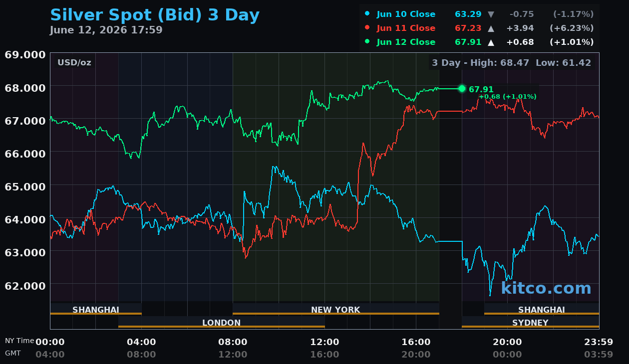Click the left SHANGHAI session bar
The image size is (629, 364).
[96, 310]
